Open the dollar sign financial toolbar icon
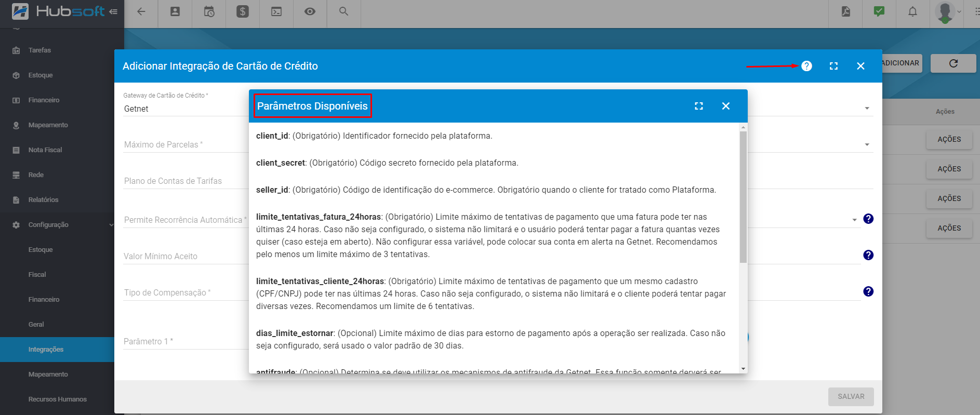 [243, 11]
